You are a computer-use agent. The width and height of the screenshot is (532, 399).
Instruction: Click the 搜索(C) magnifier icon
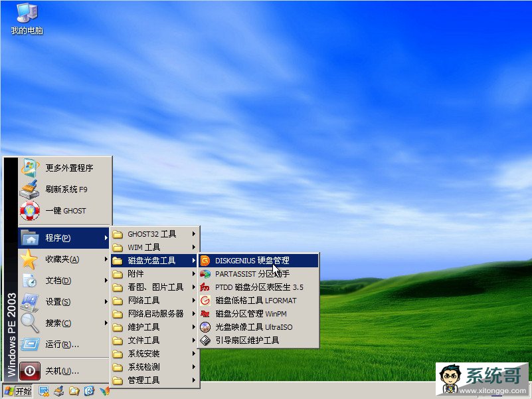point(30,323)
